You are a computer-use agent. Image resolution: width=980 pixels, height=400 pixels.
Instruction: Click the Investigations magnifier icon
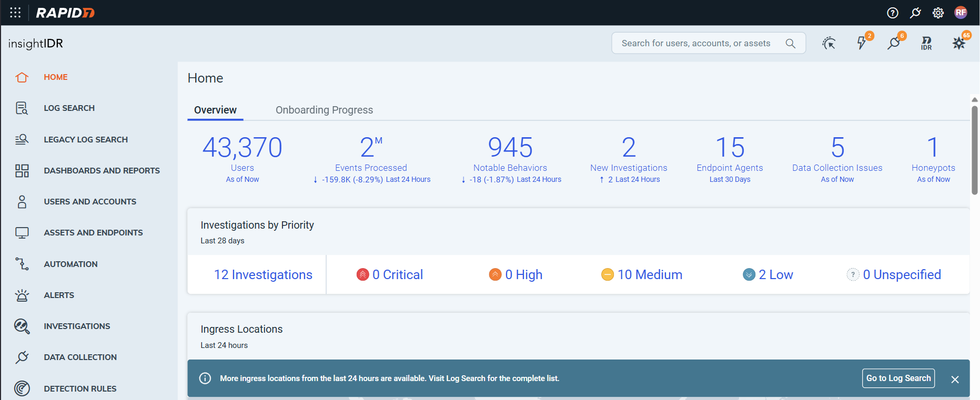pos(22,326)
